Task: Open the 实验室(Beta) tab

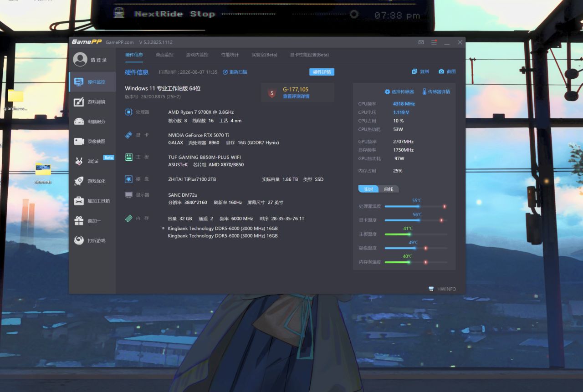Action: (x=264, y=55)
